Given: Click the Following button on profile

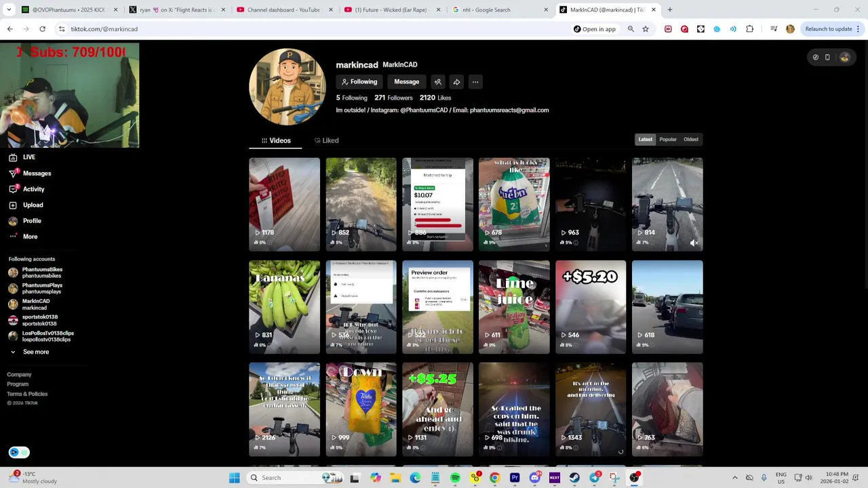Looking at the screenshot, I should tap(359, 82).
